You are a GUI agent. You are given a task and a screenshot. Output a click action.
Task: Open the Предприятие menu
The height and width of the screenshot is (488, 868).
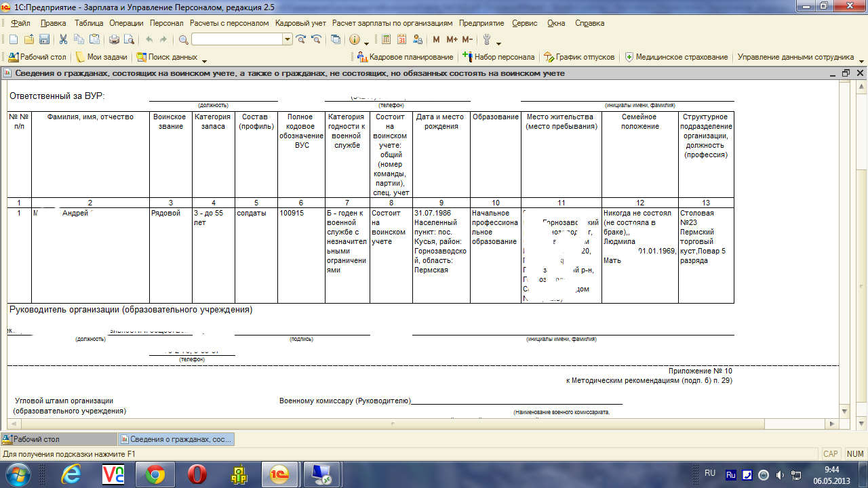coord(481,23)
